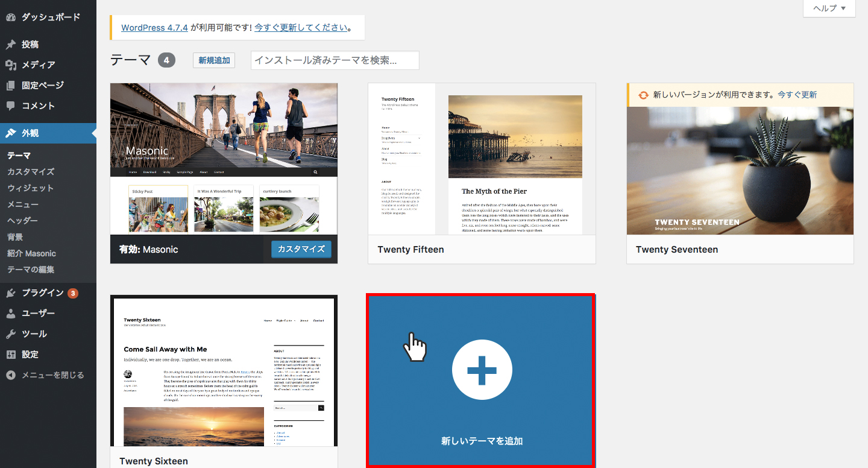868x468 pixels.
Task: Click the blue カスタマイズ button on Masonic
Action: coord(301,249)
